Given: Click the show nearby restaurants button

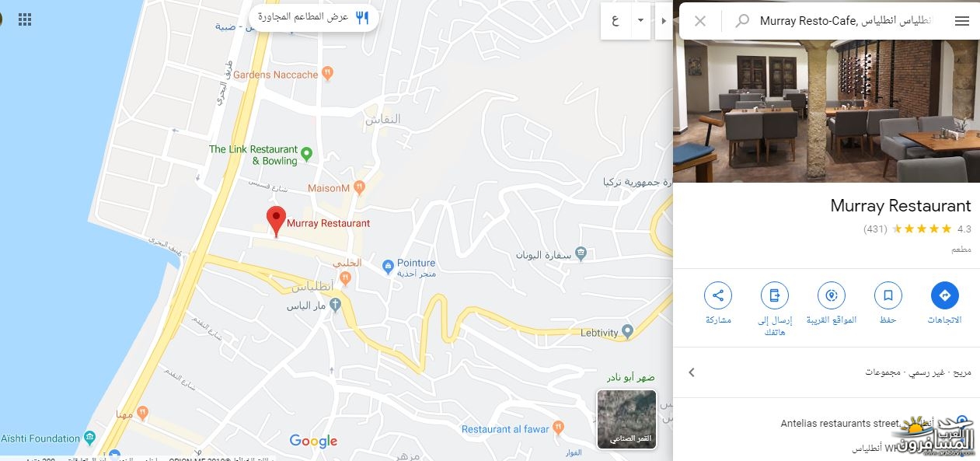Looking at the screenshot, I should pyautogui.click(x=314, y=17).
